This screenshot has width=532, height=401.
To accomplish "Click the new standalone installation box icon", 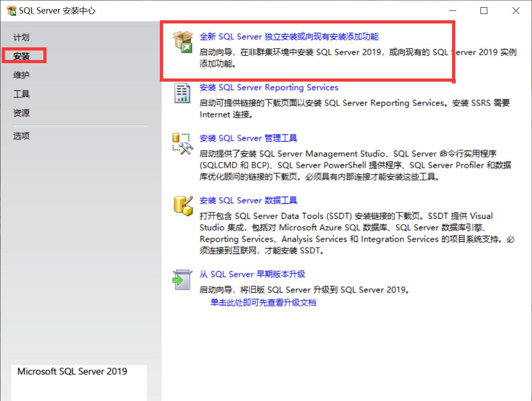I will coord(182,42).
